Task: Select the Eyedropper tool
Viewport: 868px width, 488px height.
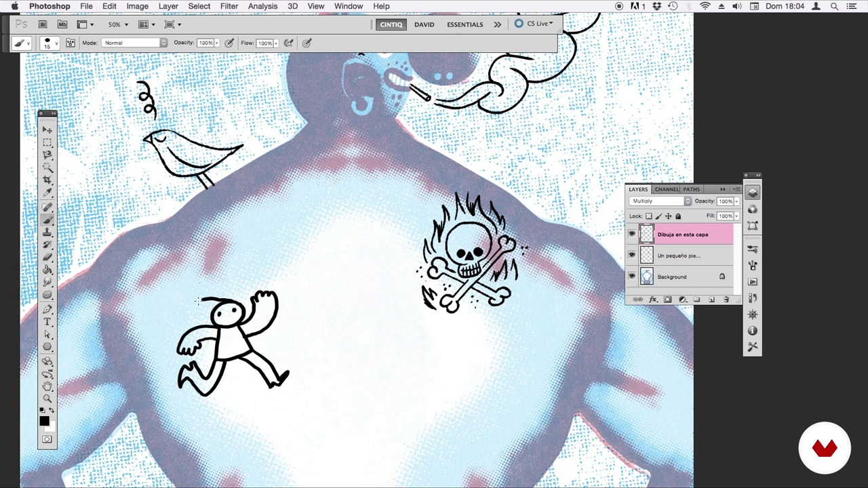Action: coord(47,193)
